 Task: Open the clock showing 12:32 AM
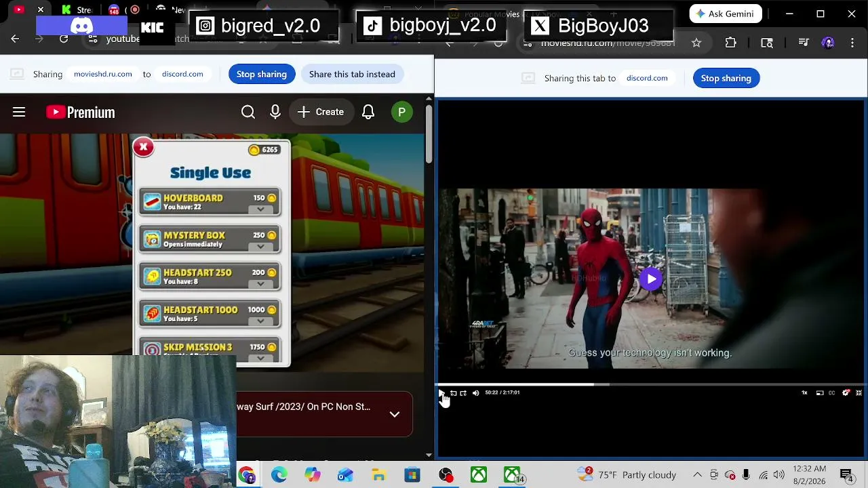[x=809, y=475]
